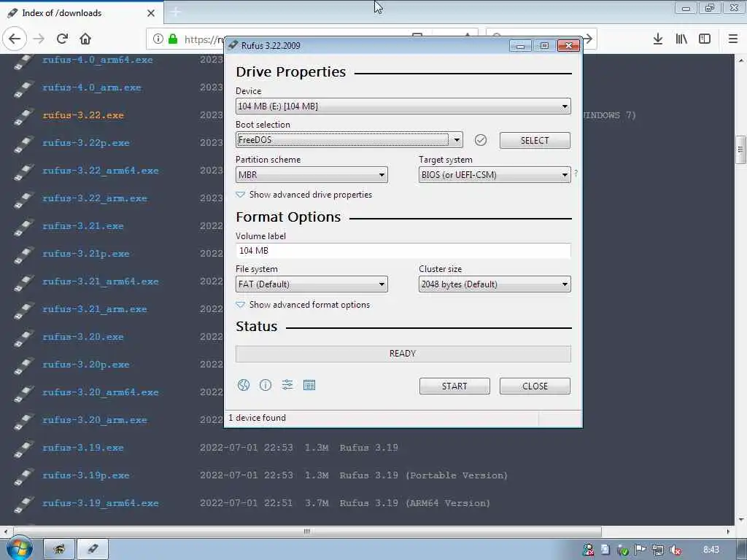
Task: Open rufus-3.19p.exe link
Action: pyautogui.click(x=86, y=475)
